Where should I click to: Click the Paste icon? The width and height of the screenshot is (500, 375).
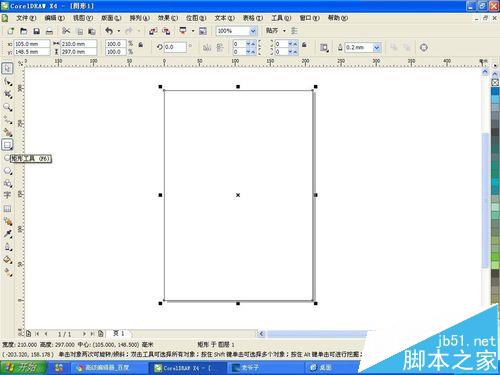tap(92, 32)
